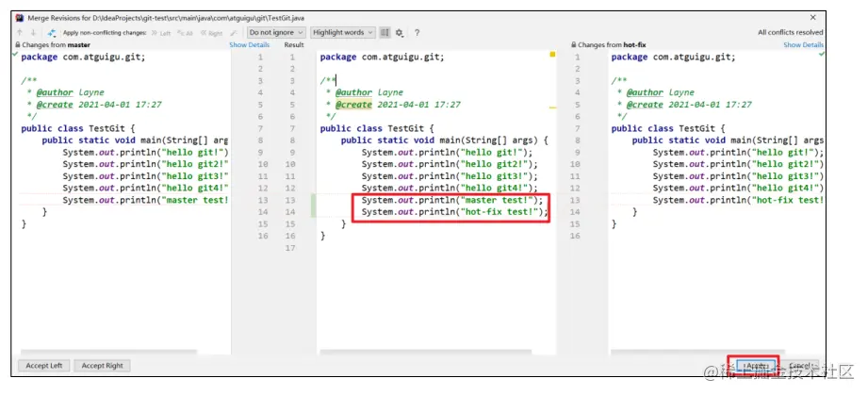Click the magic wand resolve conflicts icon
868x395 pixels.
pyautogui.click(x=234, y=33)
